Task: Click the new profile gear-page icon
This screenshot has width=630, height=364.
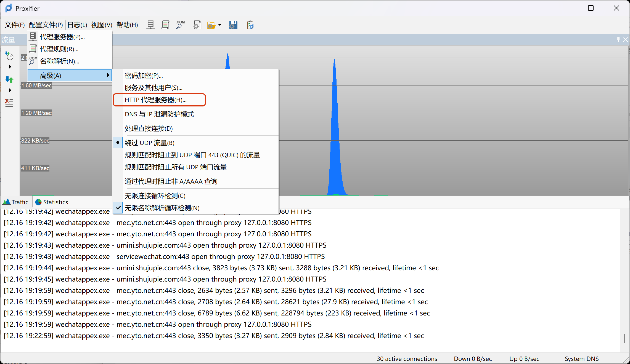Action: point(197,25)
